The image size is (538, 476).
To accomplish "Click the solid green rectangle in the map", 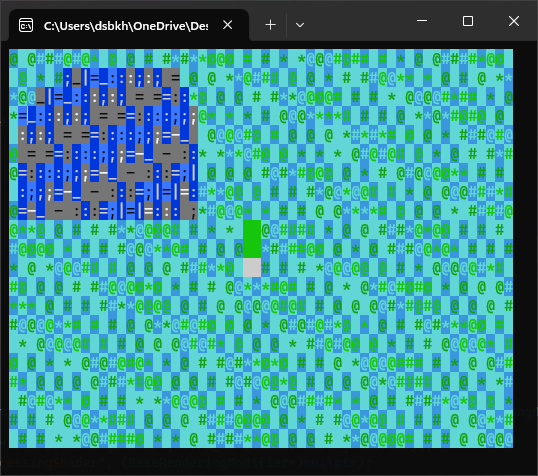I will 252,239.
